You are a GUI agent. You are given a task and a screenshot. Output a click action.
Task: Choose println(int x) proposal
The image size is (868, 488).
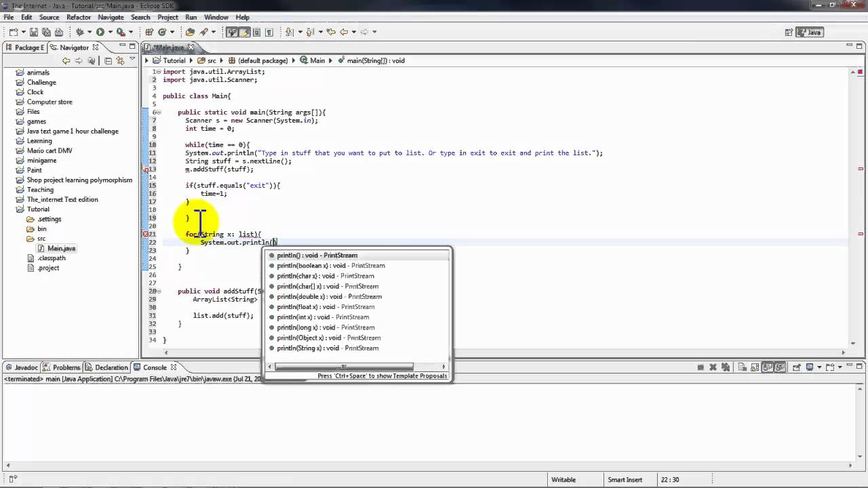pyautogui.click(x=323, y=317)
